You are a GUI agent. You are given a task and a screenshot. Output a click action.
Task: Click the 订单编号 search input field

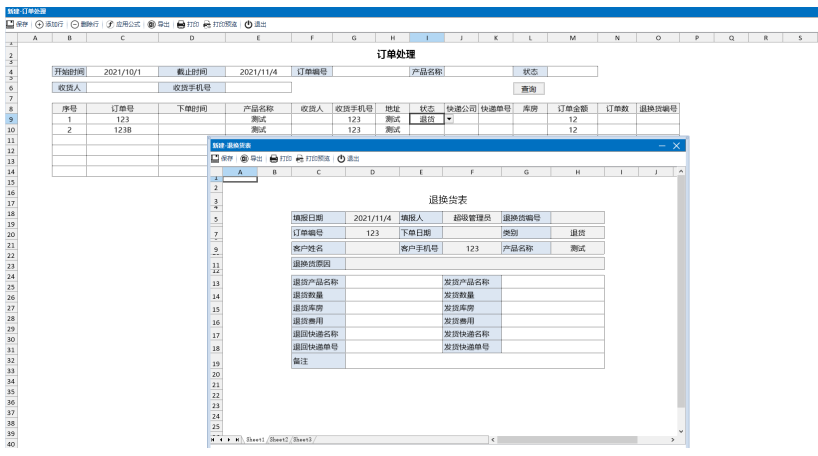pyautogui.click(x=369, y=72)
